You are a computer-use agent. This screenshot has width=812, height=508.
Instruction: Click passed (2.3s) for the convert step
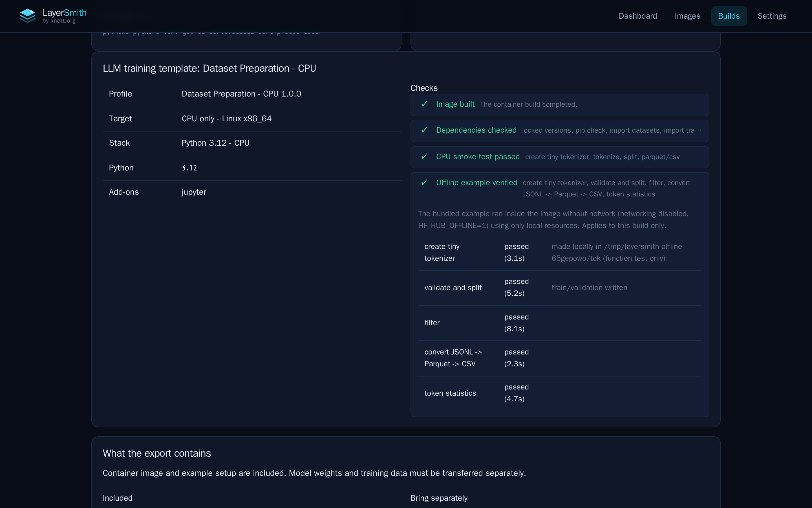(517, 358)
